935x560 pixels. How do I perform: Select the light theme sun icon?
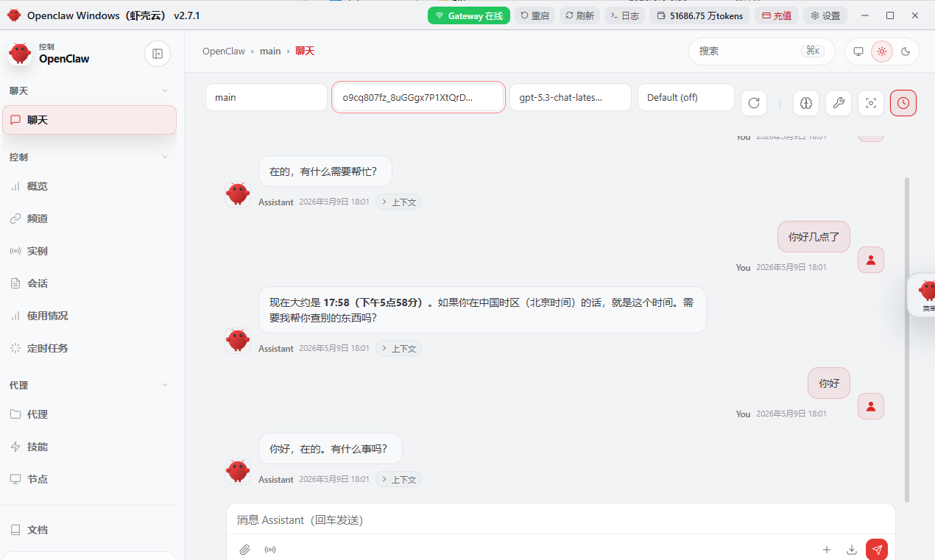coord(882,52)
